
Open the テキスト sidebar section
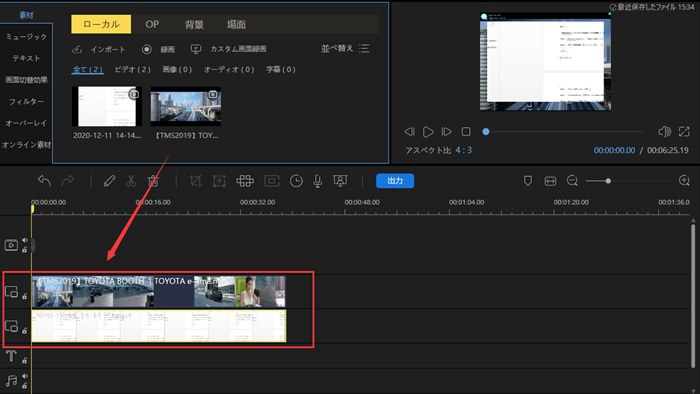[26, 58]
